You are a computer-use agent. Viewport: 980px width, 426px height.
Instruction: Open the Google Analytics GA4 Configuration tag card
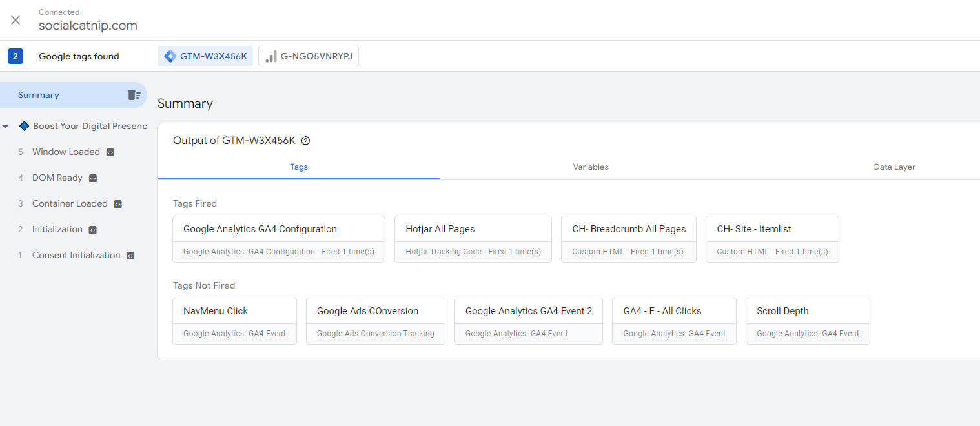point(279,239)
